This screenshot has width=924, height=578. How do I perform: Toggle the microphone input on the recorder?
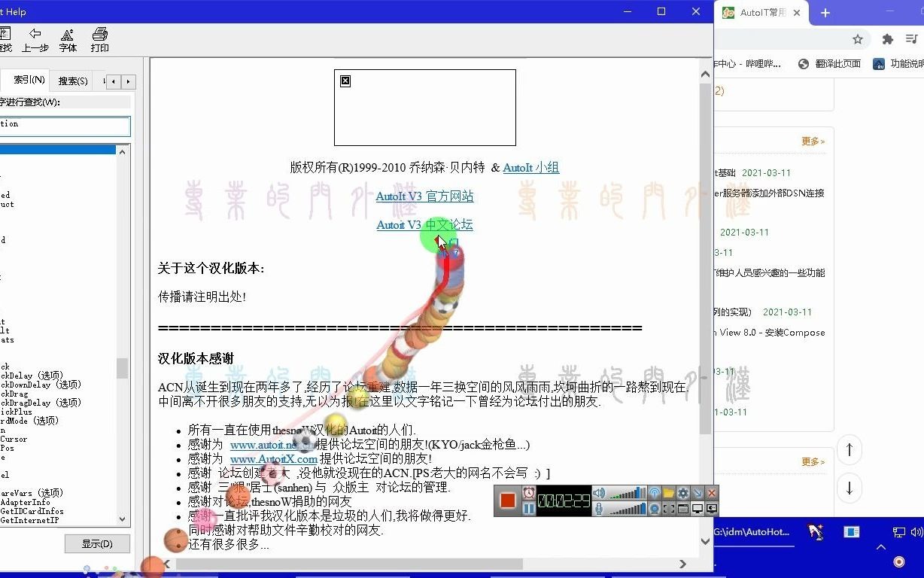coord(598,509)
